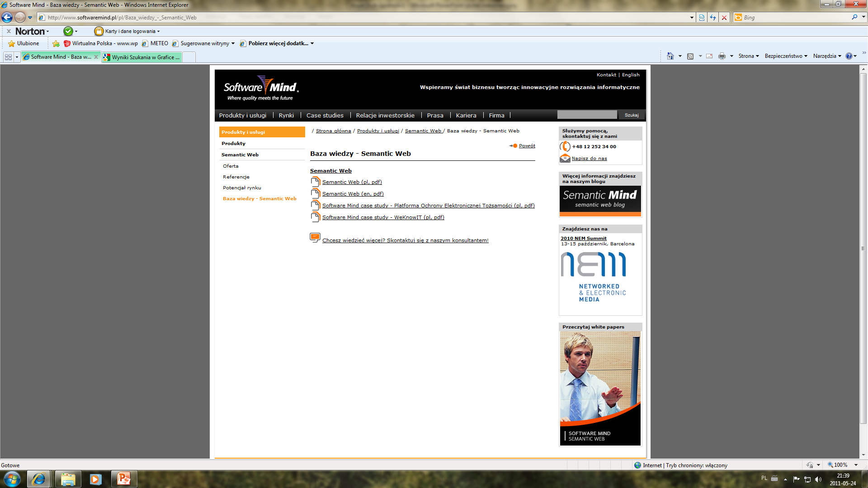Open the Windows Start button

(x=12, y=479)
